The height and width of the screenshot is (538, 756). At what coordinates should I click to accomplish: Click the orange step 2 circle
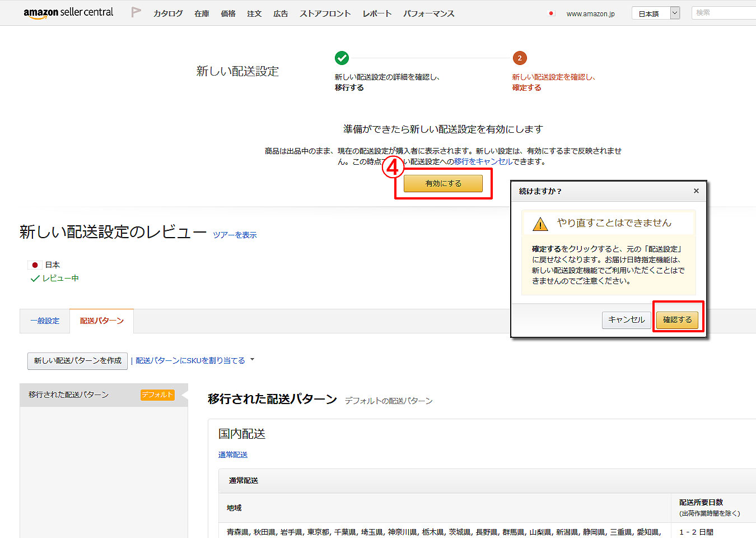click(x=520, y=58)
